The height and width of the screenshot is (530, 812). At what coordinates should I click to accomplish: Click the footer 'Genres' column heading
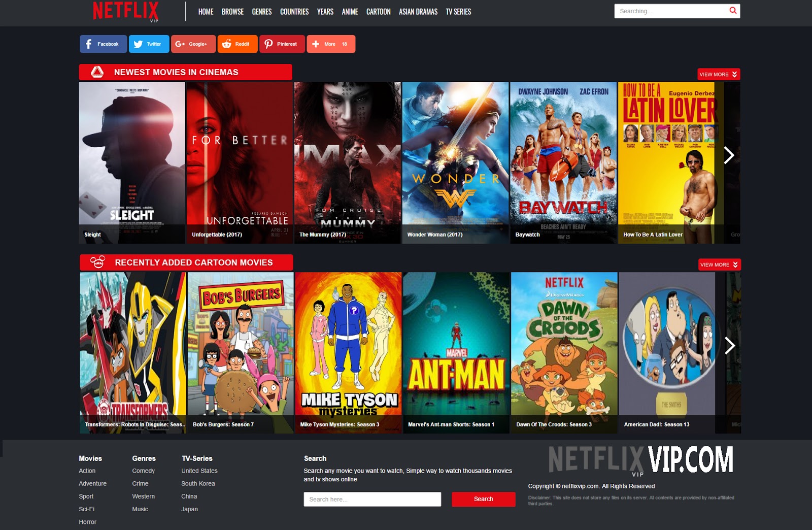(144, 458)
